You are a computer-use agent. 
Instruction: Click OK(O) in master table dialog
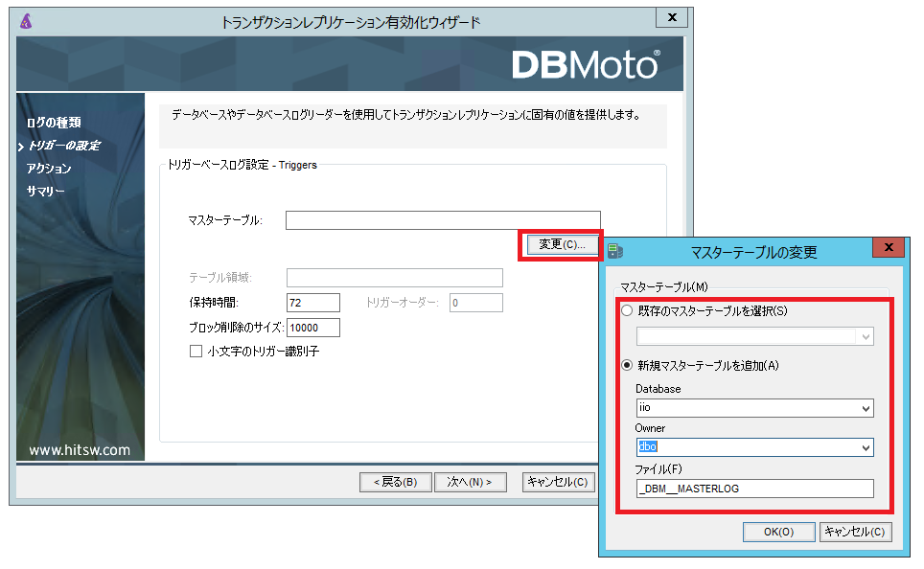pyautogui.click(x=778, y=532)
